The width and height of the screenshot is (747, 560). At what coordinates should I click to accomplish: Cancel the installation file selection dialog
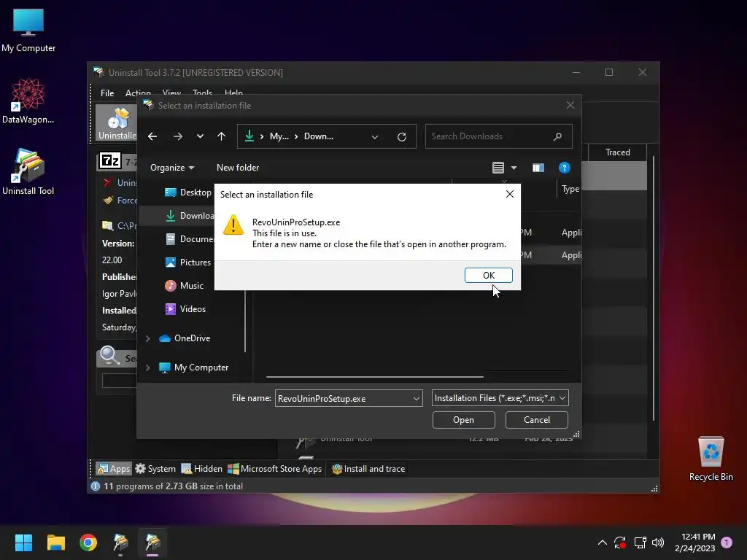pos(536,419)
